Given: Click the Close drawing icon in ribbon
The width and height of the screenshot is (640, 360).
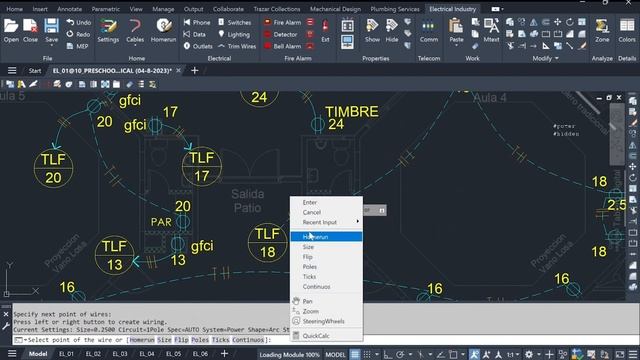Looking at the screenshot, I should [x=30, y=31].
